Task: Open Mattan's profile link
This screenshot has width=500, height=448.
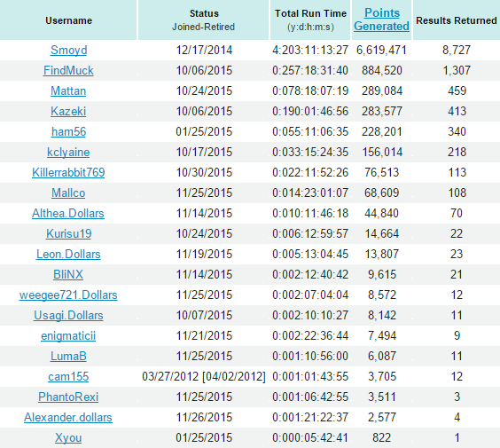Action: [x=68, y=91]
